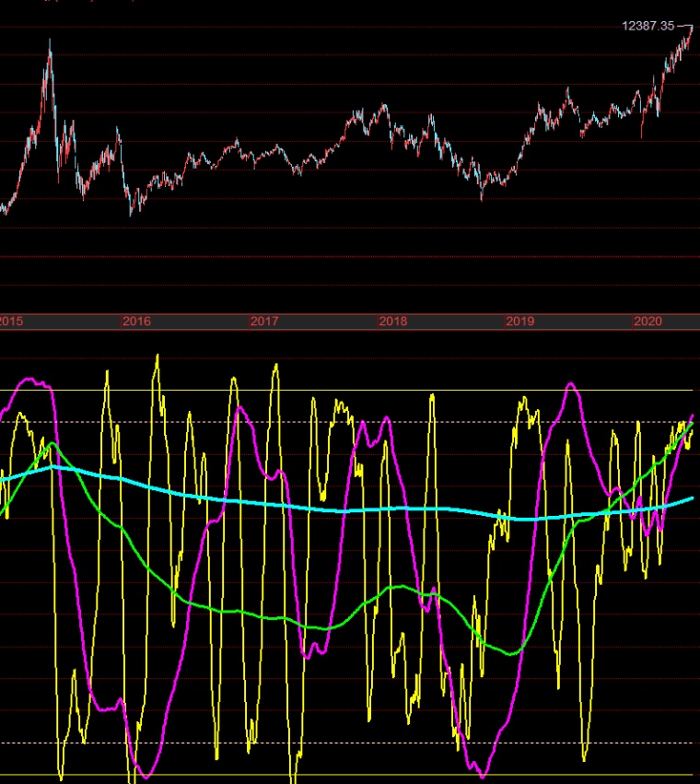
Task: Click the yellow oscillator peak in early 2018
Action: point(432,396)
